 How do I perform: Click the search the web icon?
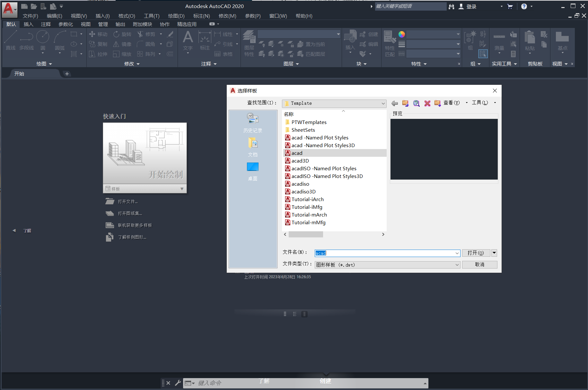(x=416, y=103)
